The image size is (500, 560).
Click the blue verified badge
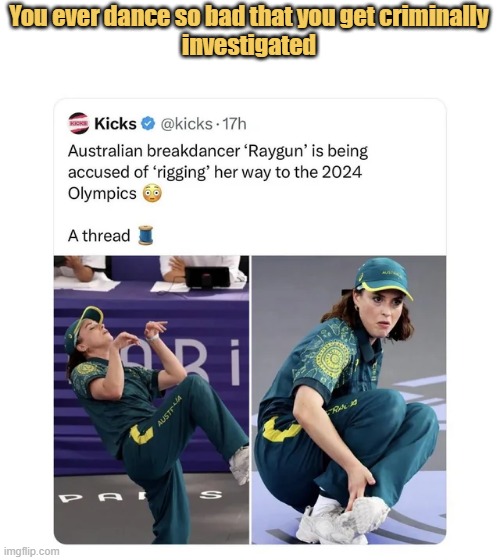(x=148, y=124)
